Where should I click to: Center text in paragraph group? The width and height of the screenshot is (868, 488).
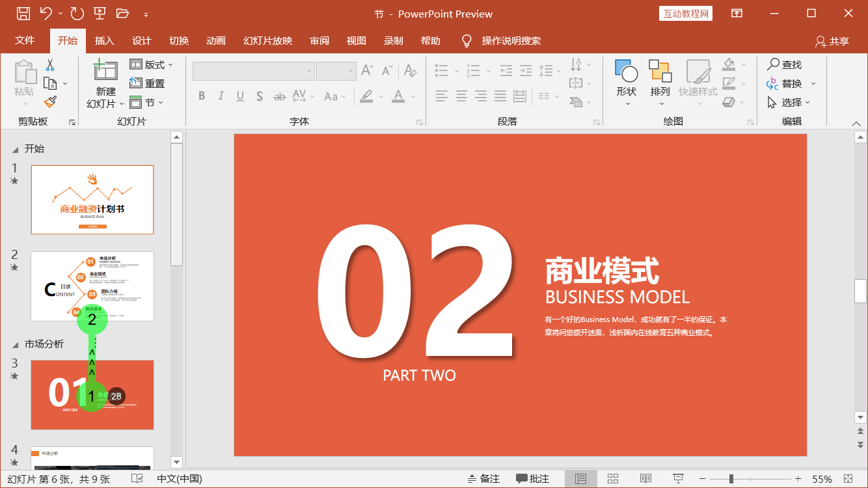point(461,96)
